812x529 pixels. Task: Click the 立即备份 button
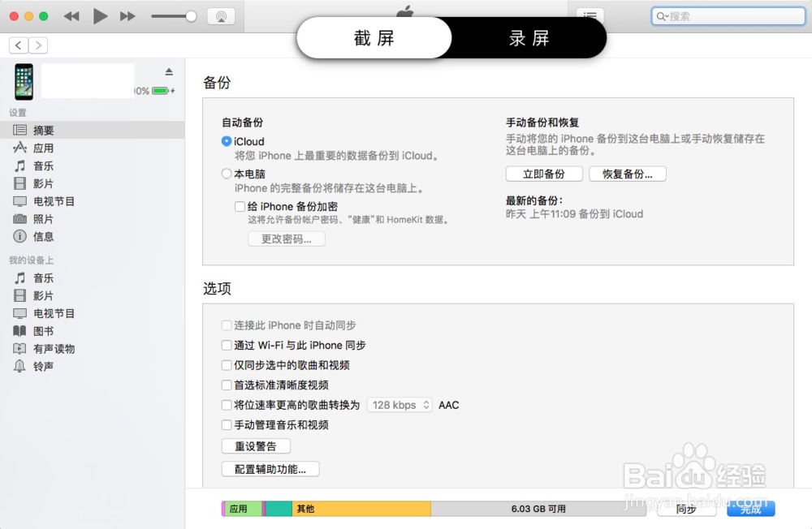click(544, 174)
